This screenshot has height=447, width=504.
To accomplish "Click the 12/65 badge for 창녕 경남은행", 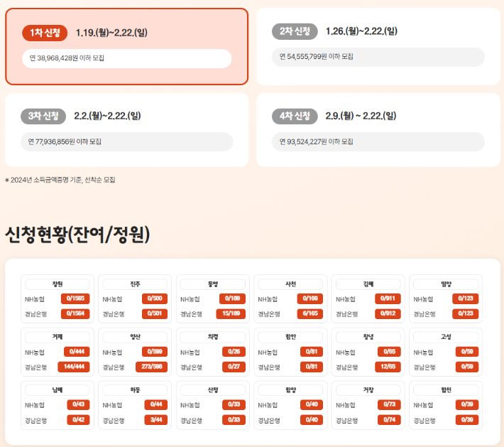I will tap(388, 367).
